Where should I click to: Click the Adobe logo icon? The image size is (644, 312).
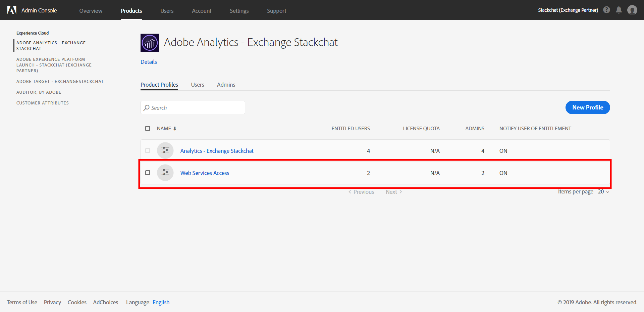click(x=12, y=10)
